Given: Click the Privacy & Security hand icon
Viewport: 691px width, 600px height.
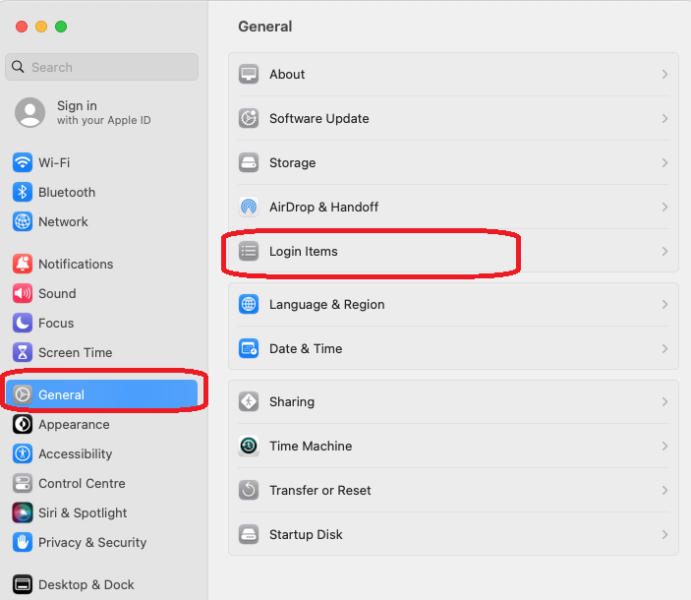Looking at the screenshot, I should (22, 542).
